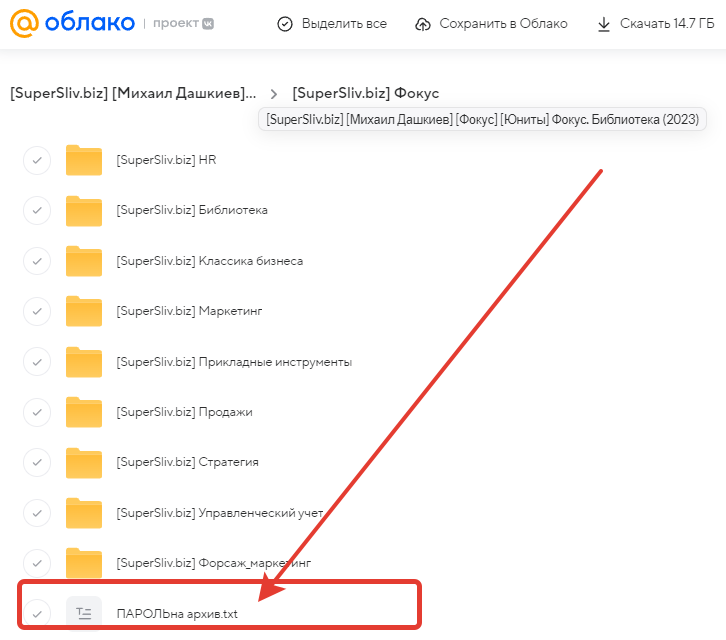Select the HR folder checkbox
This screenshot has width=726, height=640.
click(37, 160)
